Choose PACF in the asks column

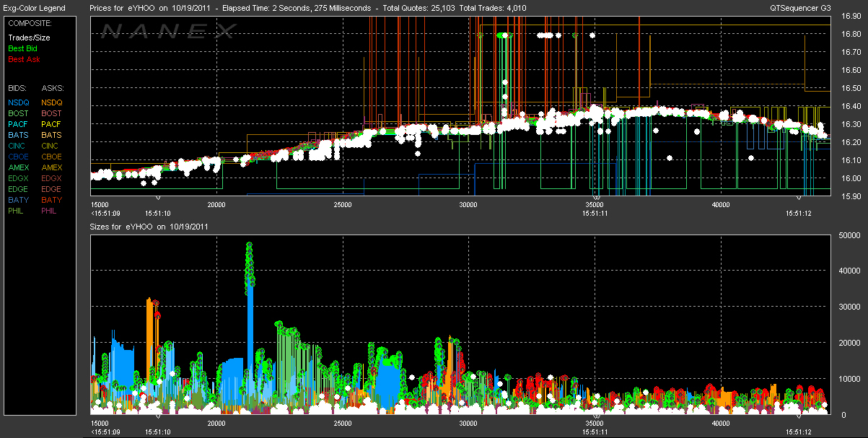(x=51, y=124)
